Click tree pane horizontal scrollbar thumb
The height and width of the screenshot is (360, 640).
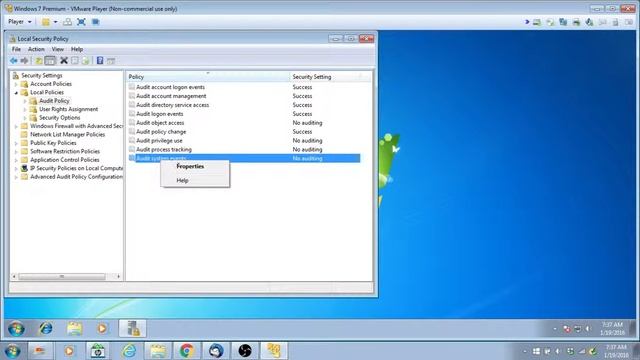click(x=62, y=277)
